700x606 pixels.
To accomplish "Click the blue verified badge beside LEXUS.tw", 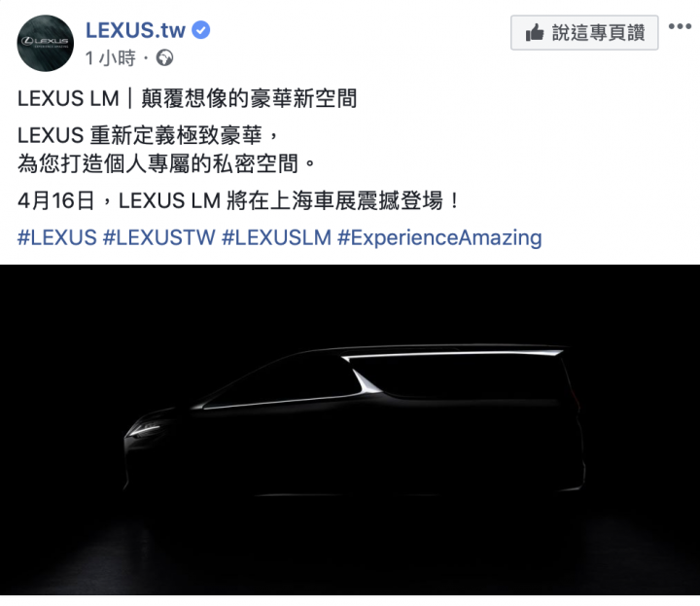I will [201, 30].
